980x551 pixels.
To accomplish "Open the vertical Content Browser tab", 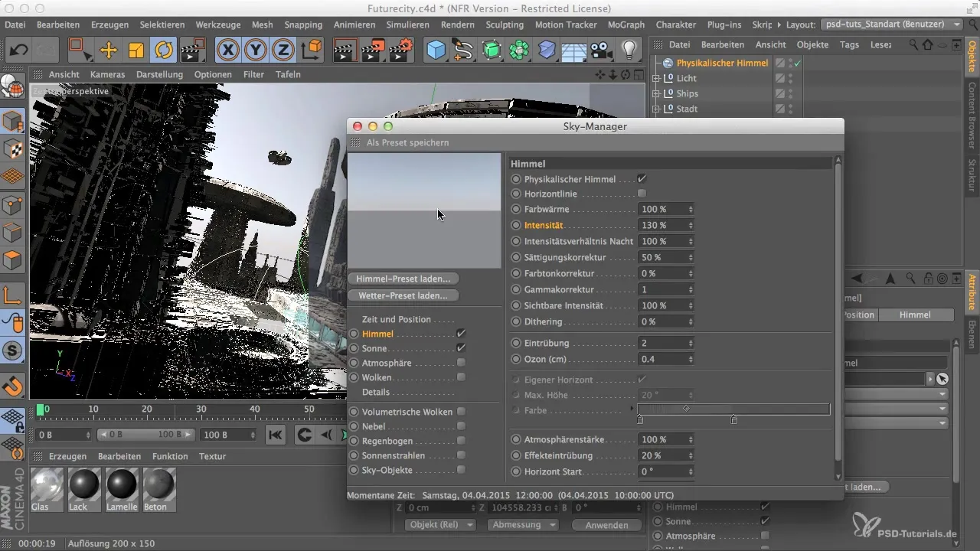I will [972, 114].
